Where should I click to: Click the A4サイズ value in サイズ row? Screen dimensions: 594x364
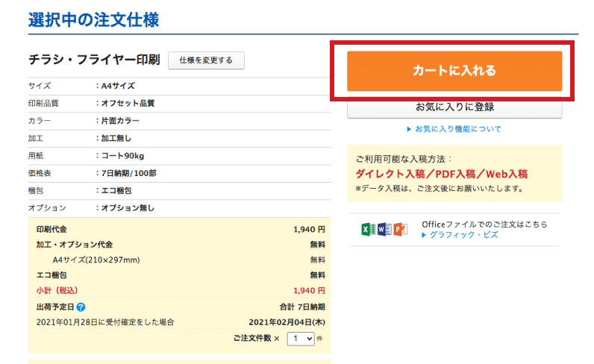pyautogui.click(x=118, y=86)
